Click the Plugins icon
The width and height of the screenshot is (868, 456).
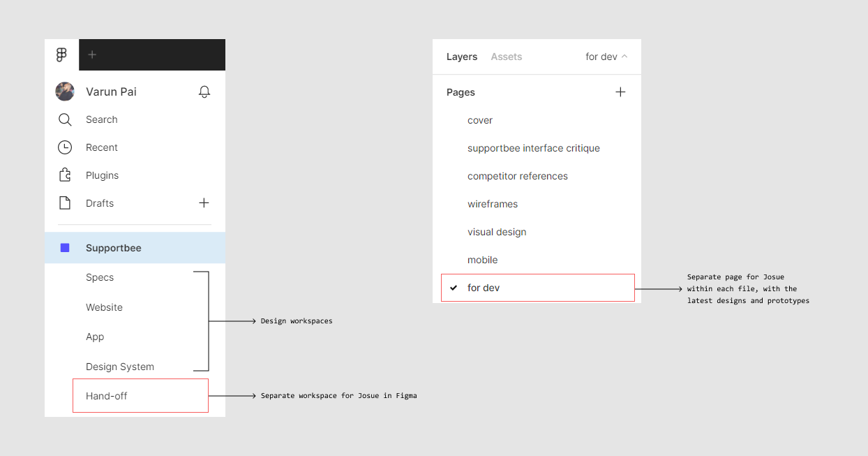tap(65, 175)
